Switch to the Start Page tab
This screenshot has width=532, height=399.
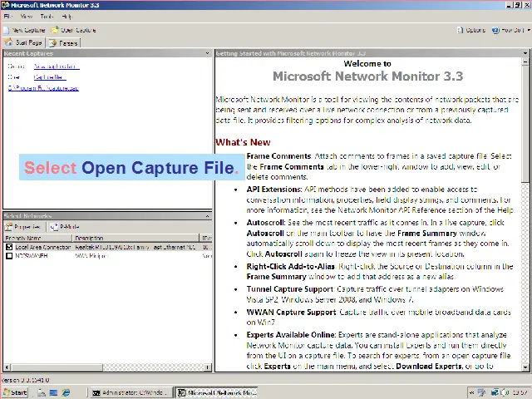coord(24,42)
